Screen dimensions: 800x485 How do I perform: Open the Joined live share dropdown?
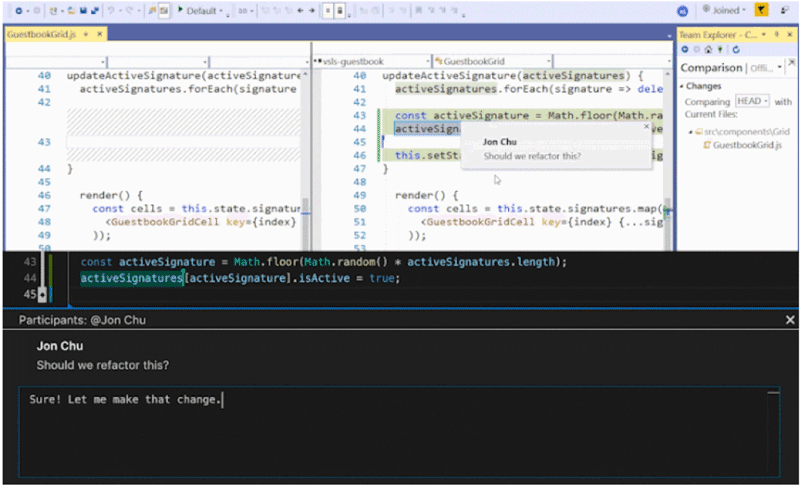724,10
